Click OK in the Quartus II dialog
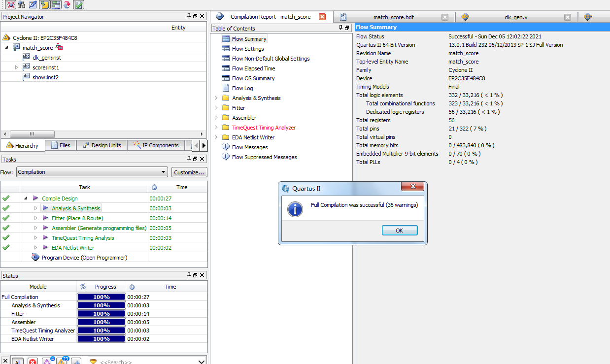The height and width of the screenshot is (364, 610). (399, 231)
